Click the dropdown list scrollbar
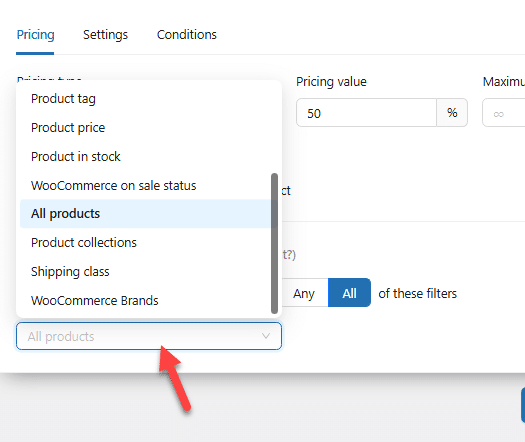The width and height of the screenshot is (525, 442). point(275,243)
